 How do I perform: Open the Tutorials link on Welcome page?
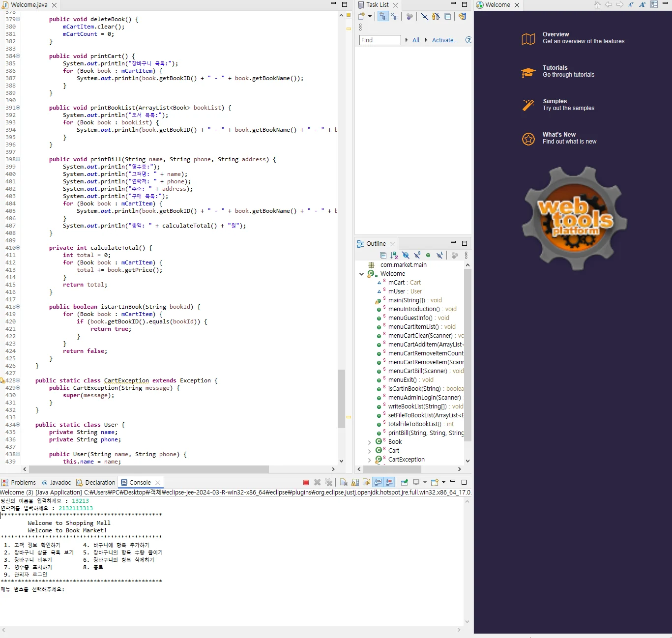[x=555, y=68]
